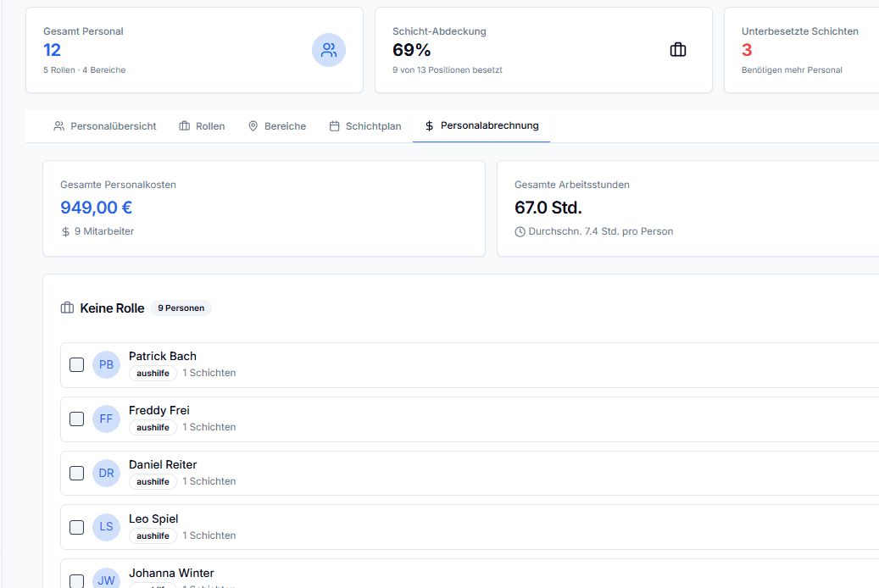
Task: Click 'Benötigen mehr Personal' text
Action: coord(792,70)
